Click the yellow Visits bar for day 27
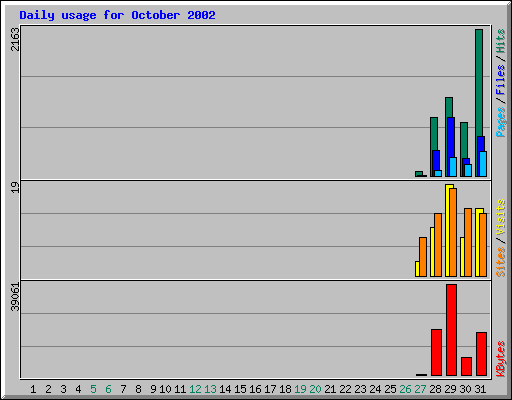The image size is (512, 400). pos(417,269)
